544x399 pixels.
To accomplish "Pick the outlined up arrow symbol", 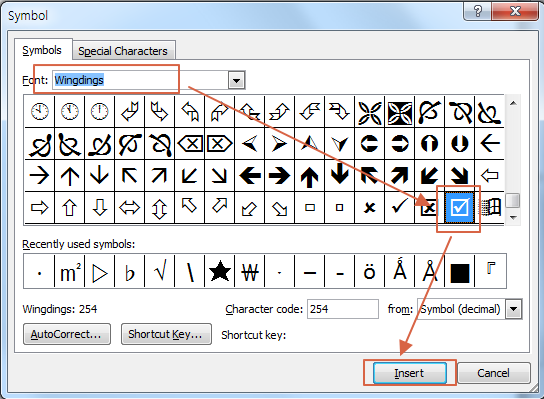I will 69,207.
